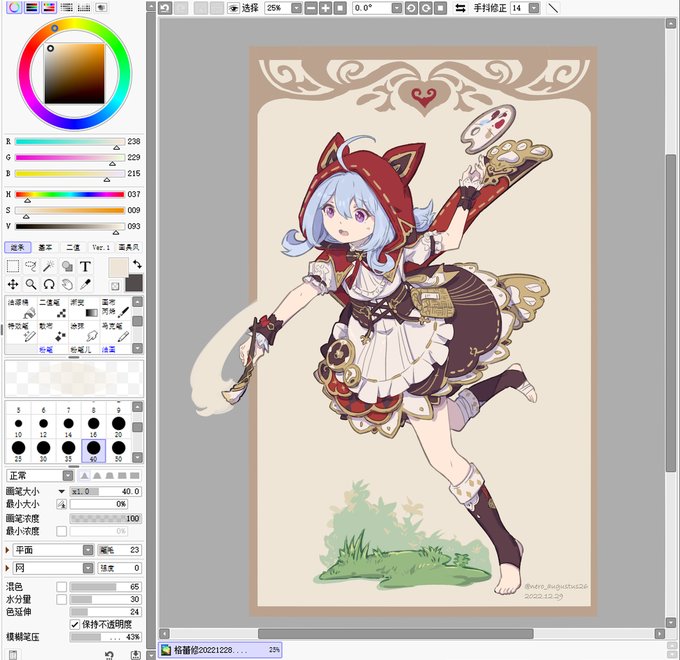Select brush size 10 preset
The image size is (680, 660).
click(18, 426)
